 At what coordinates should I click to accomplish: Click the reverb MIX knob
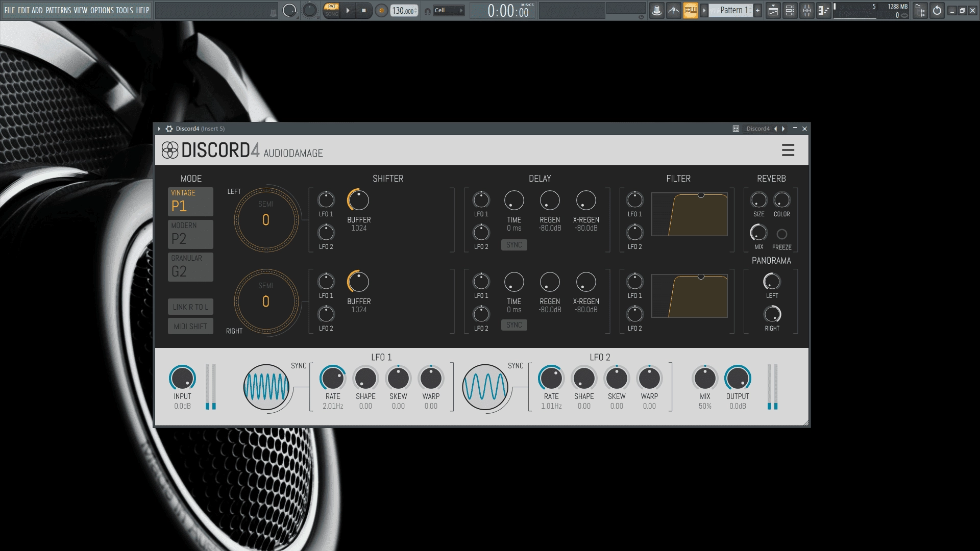pyautogui.click(x=759, y=233)
